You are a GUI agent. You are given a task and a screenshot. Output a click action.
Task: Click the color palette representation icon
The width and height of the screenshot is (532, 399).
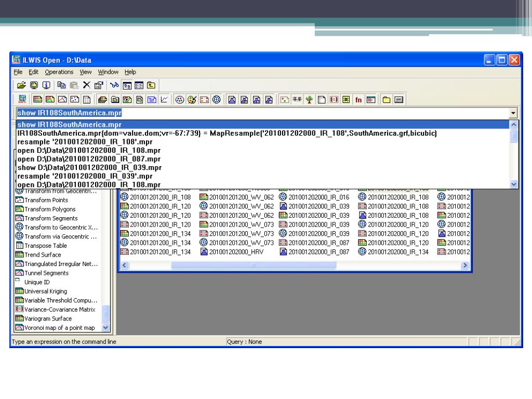[191, 99]
